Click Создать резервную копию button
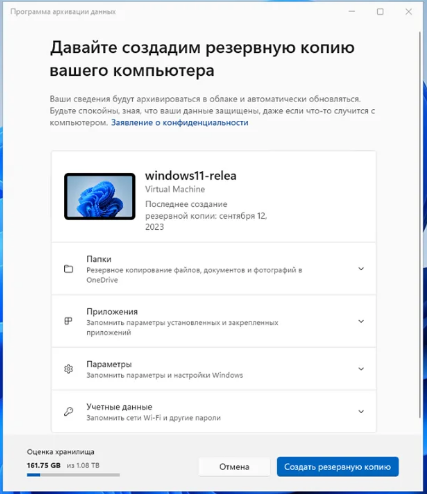427x494 pixels. [x=338, y=467]
